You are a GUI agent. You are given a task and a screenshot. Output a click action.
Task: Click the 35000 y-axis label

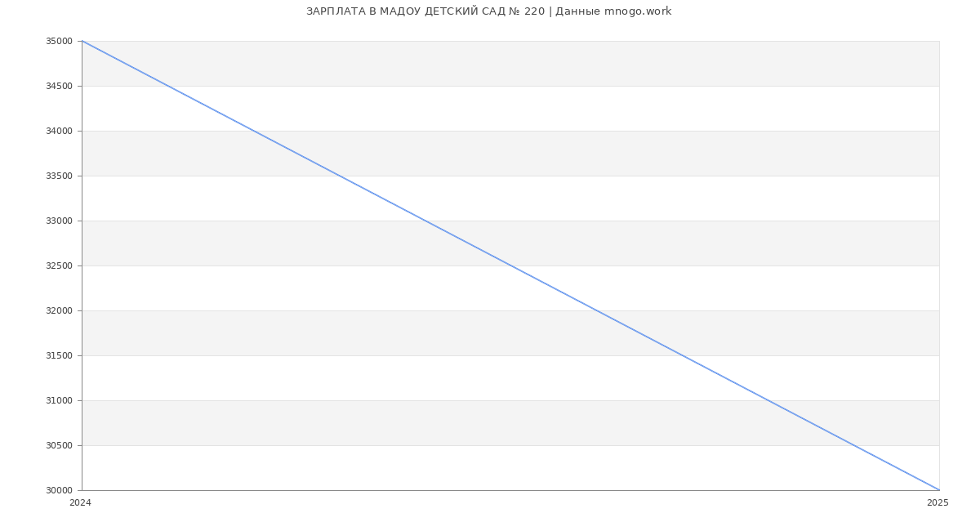60,41
